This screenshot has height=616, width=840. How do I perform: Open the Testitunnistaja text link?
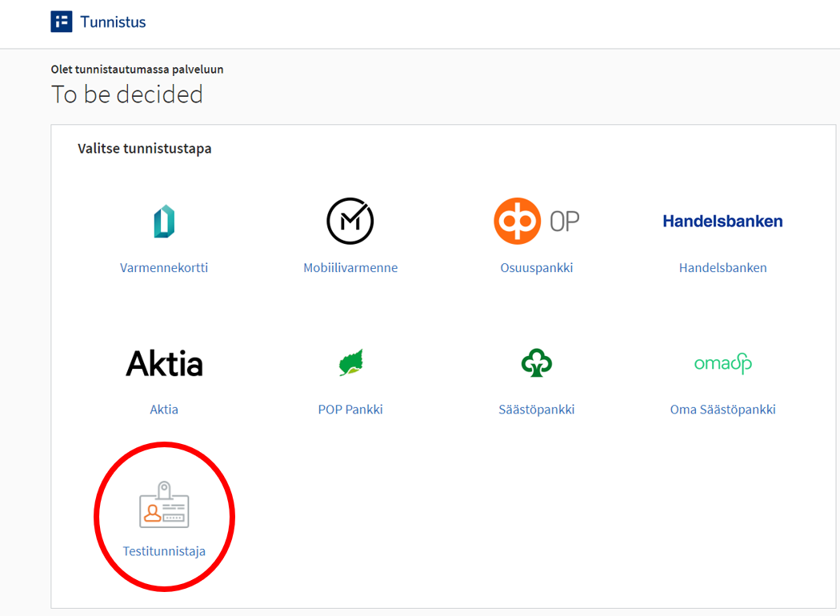click(x=164, y=551)
